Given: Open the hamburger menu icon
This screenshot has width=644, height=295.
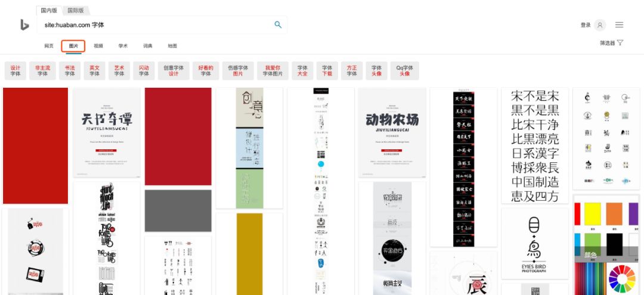Looking at the screenshot, I should [619, 25].
